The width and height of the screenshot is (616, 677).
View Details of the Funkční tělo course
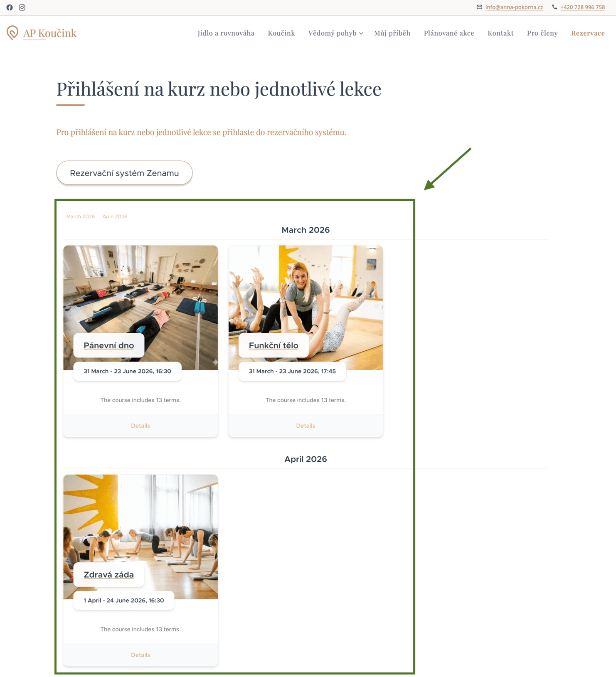point(306,426)
